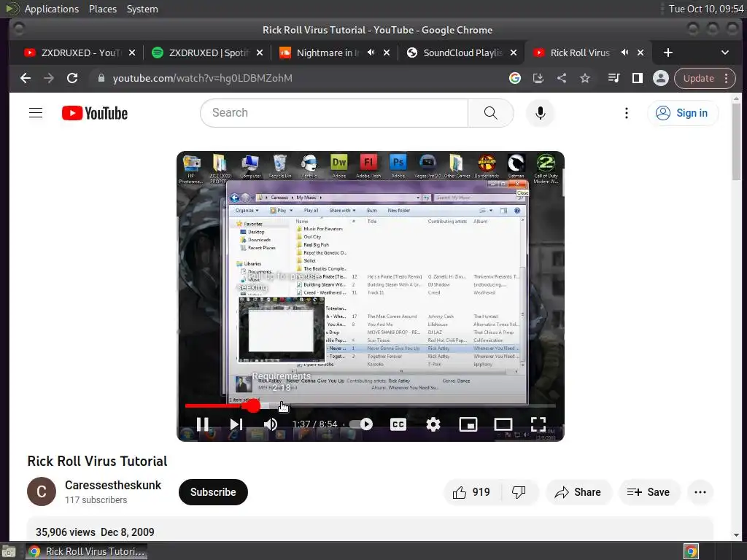
Task: Focus the YouTube search field
Action: (334, 113)
